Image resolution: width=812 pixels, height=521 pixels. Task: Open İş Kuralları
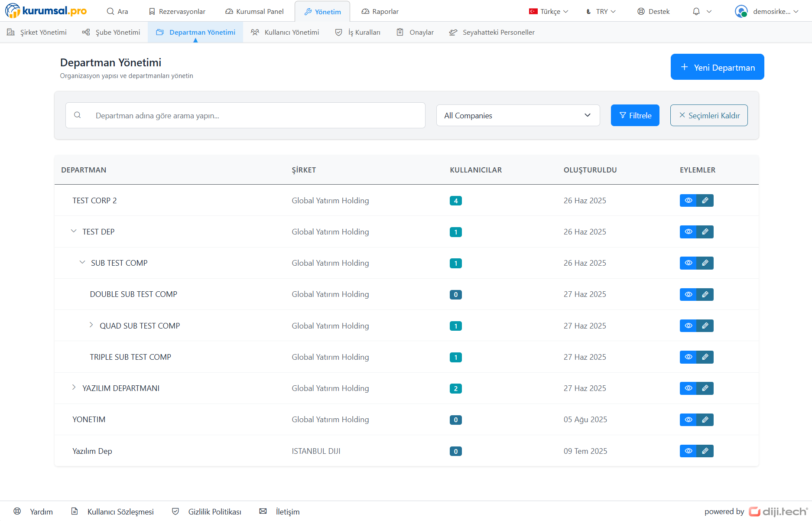[x=358, y=32]
